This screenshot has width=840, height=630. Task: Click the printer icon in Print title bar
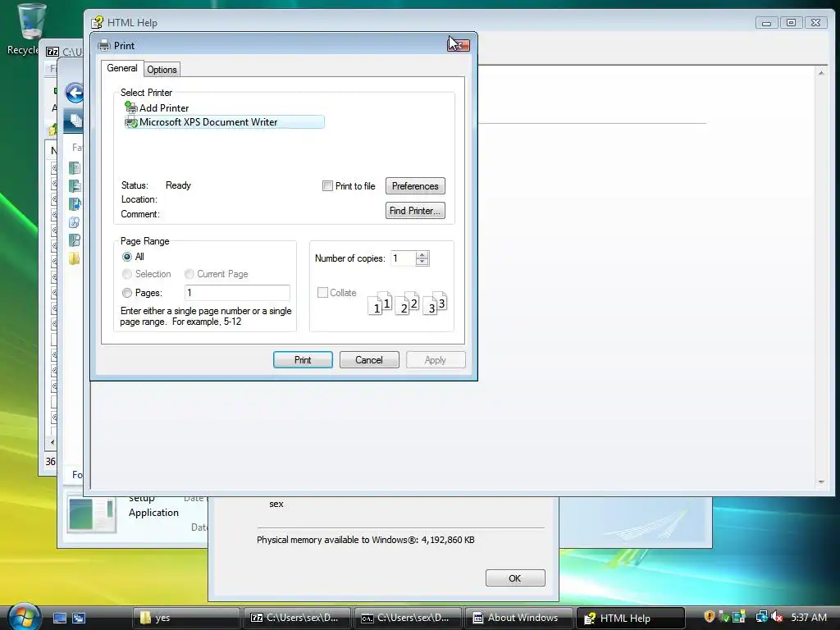pos(104,46)
